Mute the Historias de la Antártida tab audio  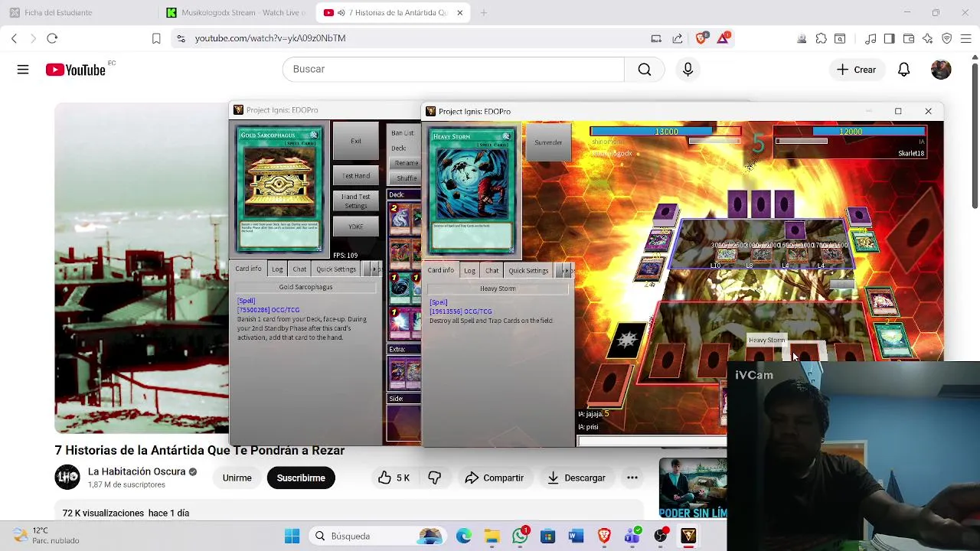click(x=341, y=13)
